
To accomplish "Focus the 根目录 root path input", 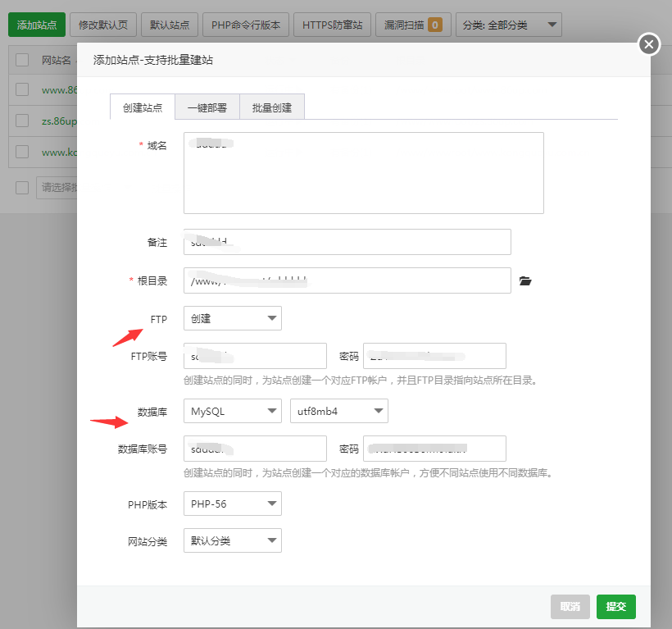I will point(347,280).
